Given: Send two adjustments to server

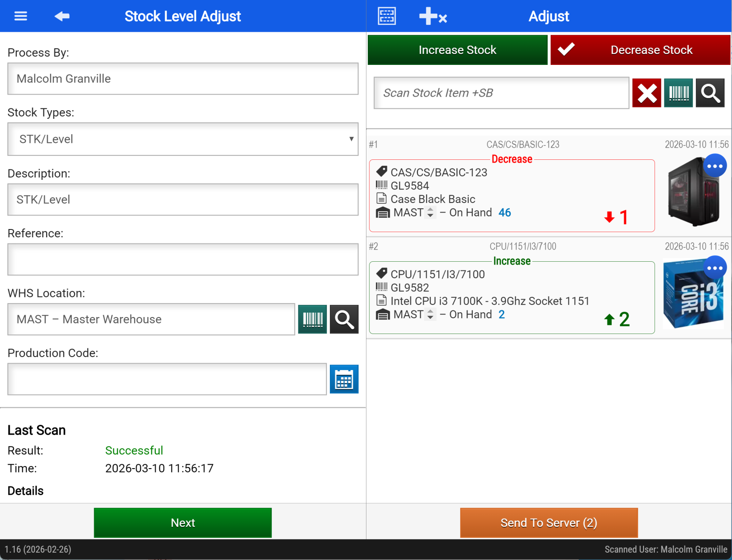Looking at the screenshot, I should [549, 523].
